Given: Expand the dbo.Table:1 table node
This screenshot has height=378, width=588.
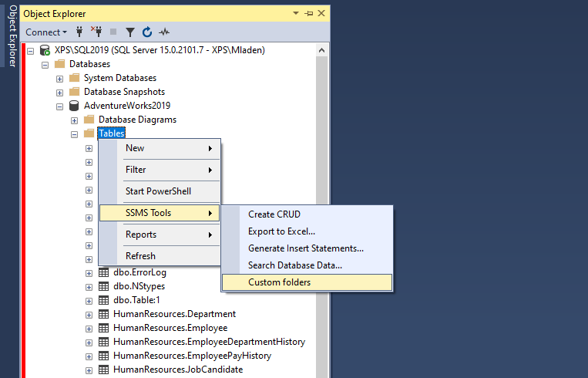Looking at the screenshot, I should click(x=89, y=301).
